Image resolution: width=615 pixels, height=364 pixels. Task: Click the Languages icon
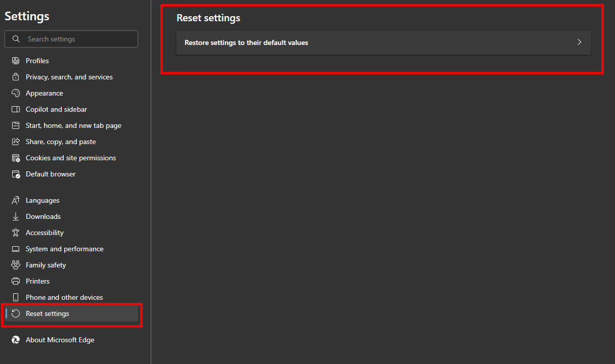[x=16, y=200]
